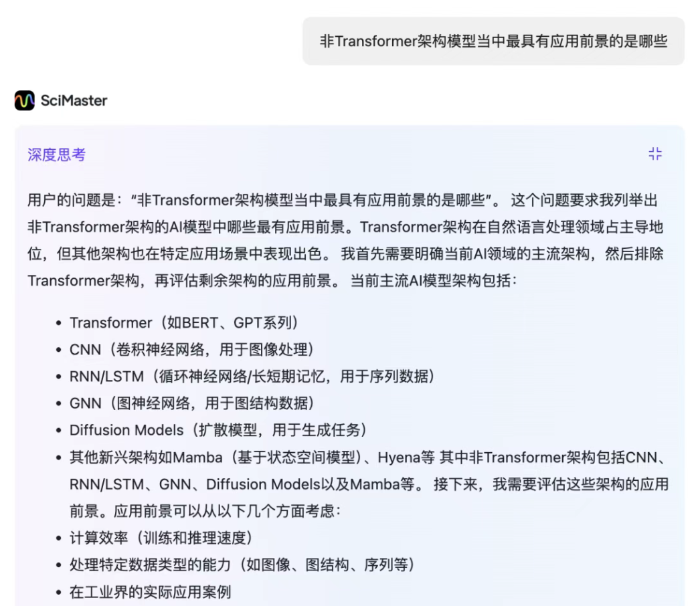Image resolution: width=700 pixels, height=606 pixels.
Task: Click the bullet 'GNN（图神经网络，用于图结构数据）'
Action: 193,403
